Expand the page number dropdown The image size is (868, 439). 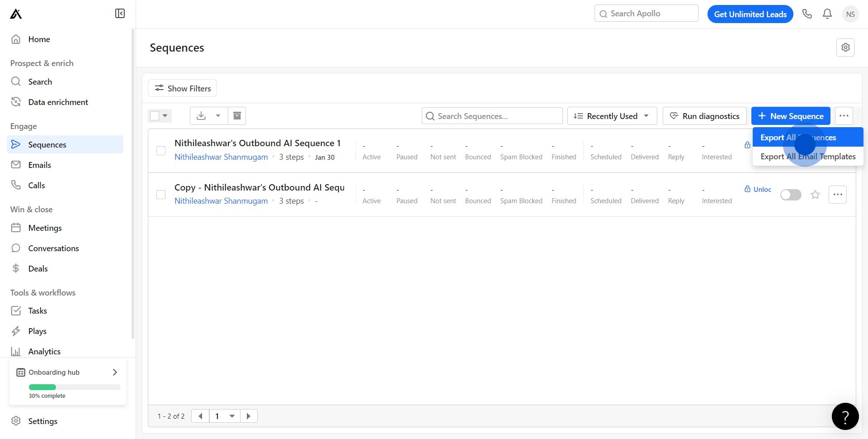232,416
